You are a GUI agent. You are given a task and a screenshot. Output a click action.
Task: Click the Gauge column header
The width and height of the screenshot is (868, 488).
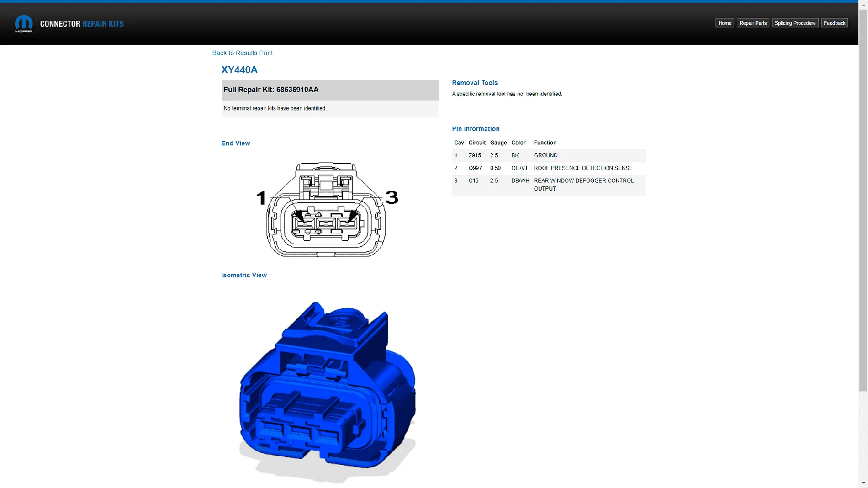tap(498, 143)
